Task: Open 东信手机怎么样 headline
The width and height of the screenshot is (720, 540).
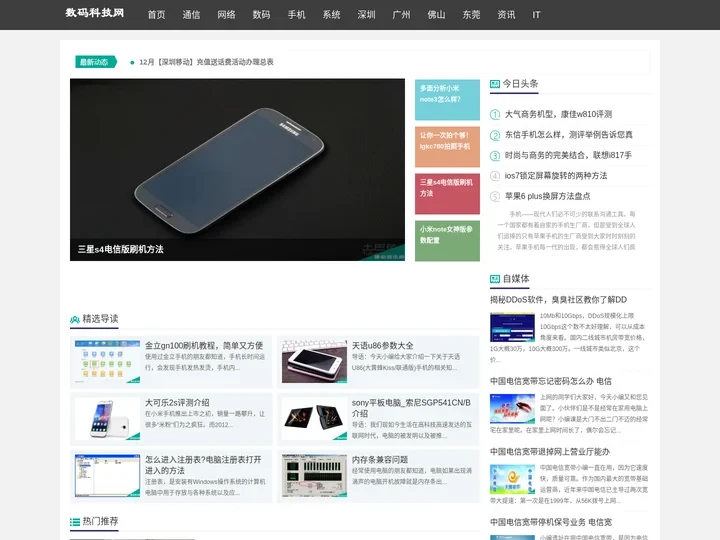Action: point(568,135)
